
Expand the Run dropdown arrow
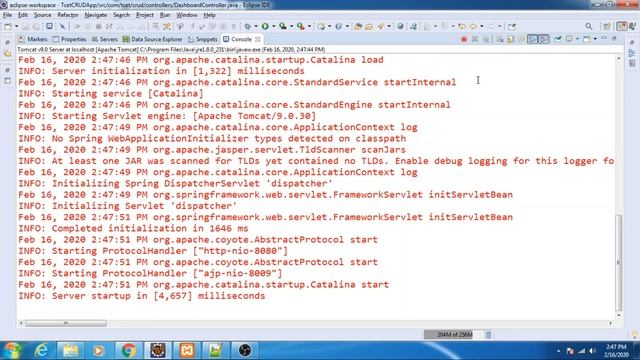274,27
